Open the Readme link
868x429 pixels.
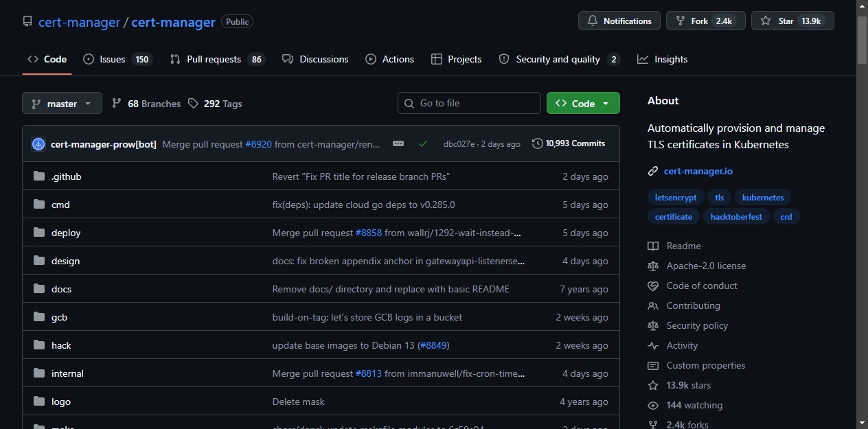674,246
